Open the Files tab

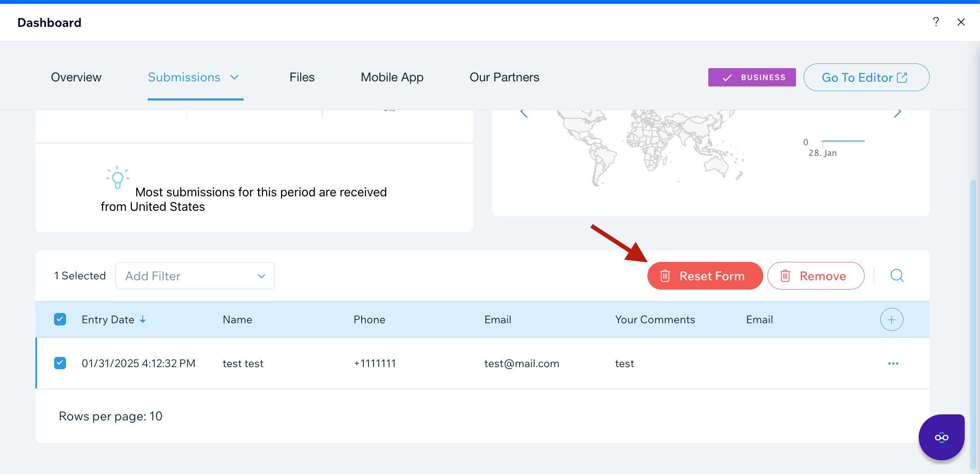[302, 77]
